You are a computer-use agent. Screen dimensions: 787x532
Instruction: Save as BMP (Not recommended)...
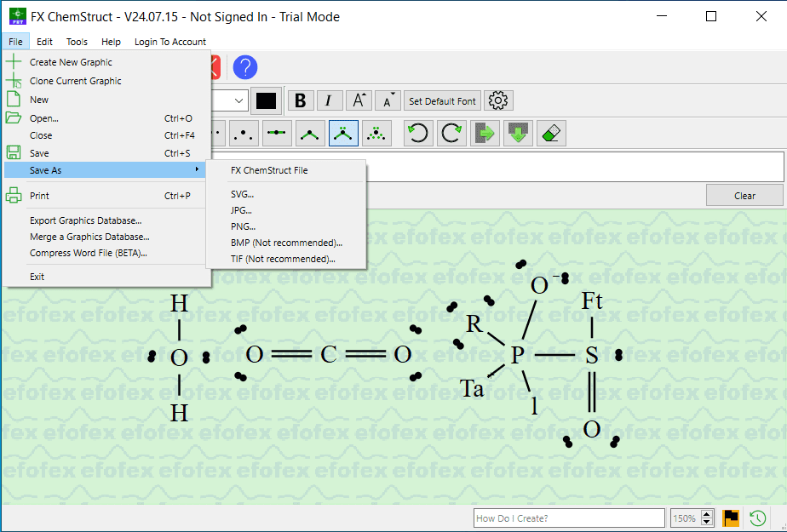point(286,243)
